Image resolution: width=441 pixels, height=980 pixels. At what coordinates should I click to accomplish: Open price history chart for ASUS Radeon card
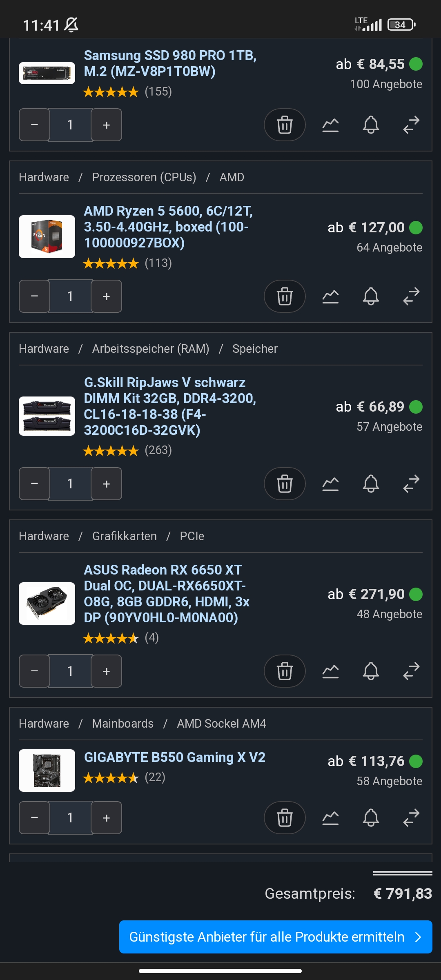(x=330, y=671)
